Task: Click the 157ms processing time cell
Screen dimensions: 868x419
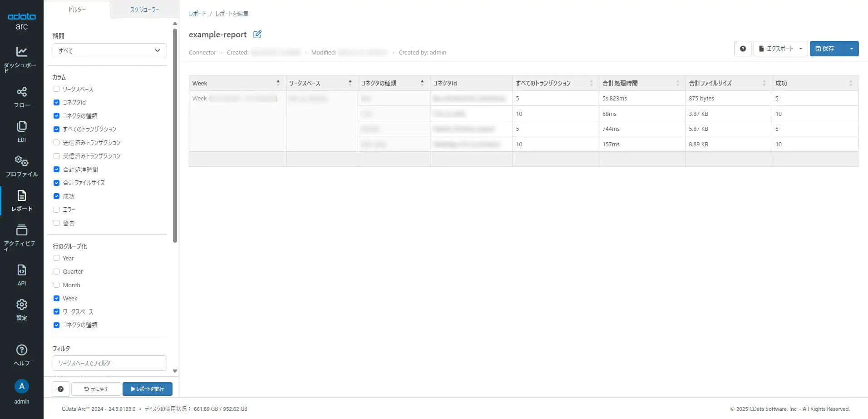Action: (x=642, y=144)
